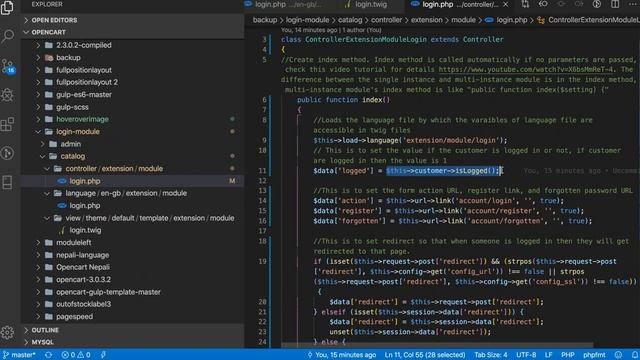Open the Extensions view
Screen dimensions: 640x360
pos(7,124)
